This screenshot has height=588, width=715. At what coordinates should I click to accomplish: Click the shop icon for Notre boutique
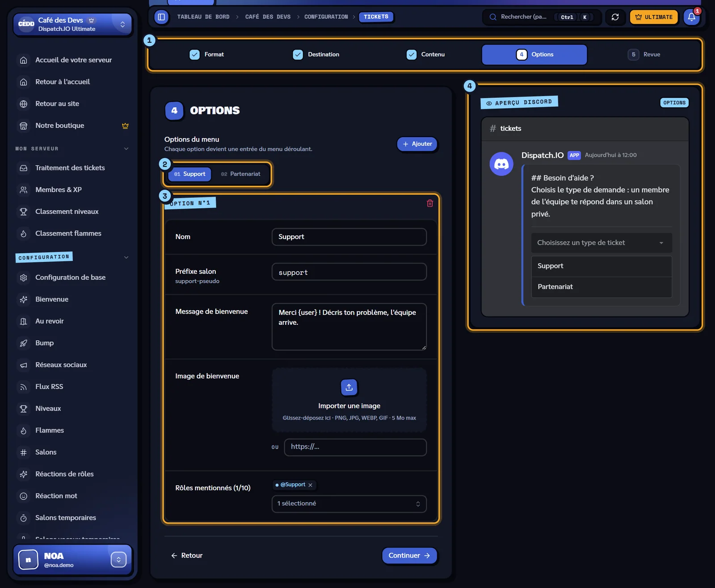24,126
